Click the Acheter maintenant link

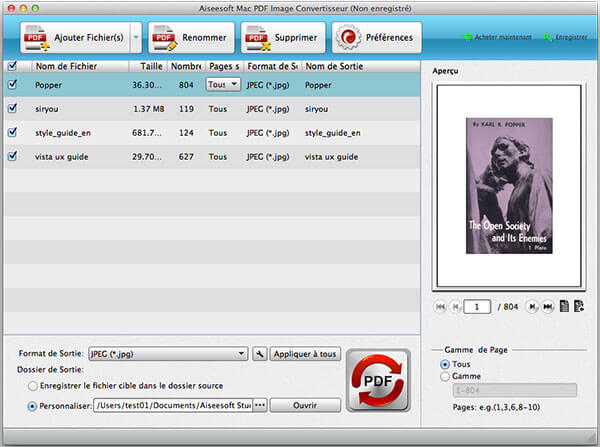pyautogui.click(x=495, y=38)
